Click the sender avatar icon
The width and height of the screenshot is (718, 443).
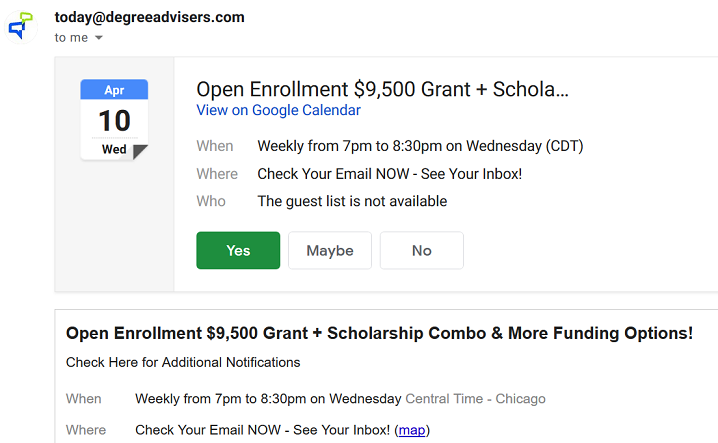21,26
